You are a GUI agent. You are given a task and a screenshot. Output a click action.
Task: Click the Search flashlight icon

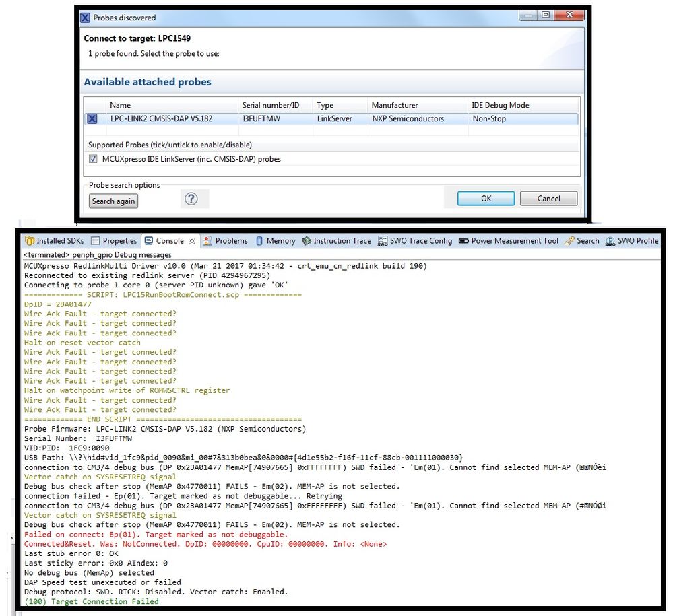click(x=569, y=241)
